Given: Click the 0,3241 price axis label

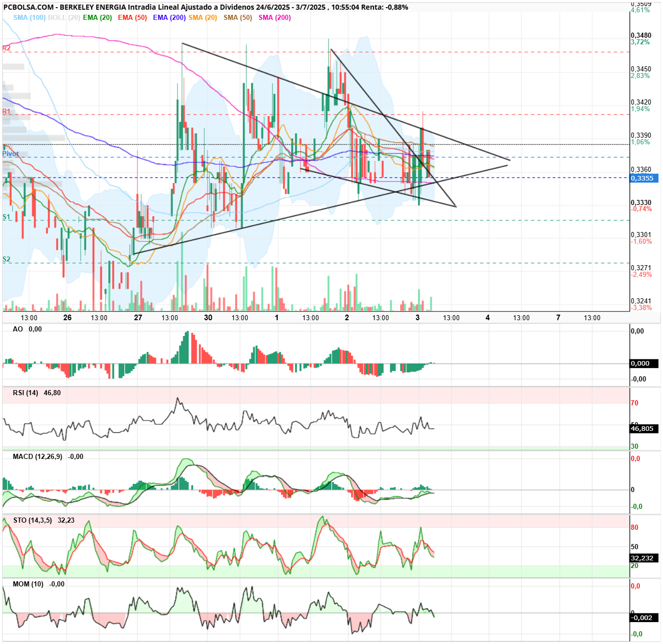Looking at the screenshot, I should tap(641, 301).
